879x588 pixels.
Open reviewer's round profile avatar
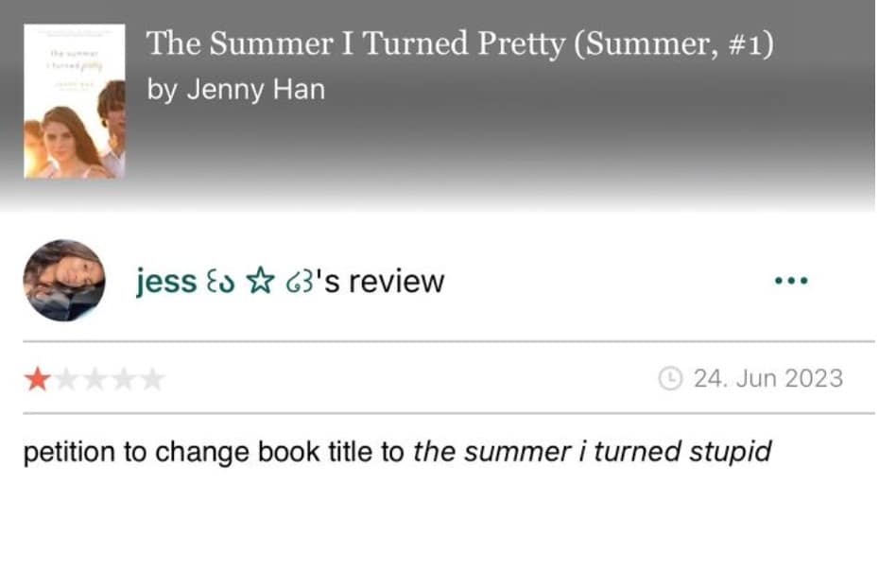64,281
